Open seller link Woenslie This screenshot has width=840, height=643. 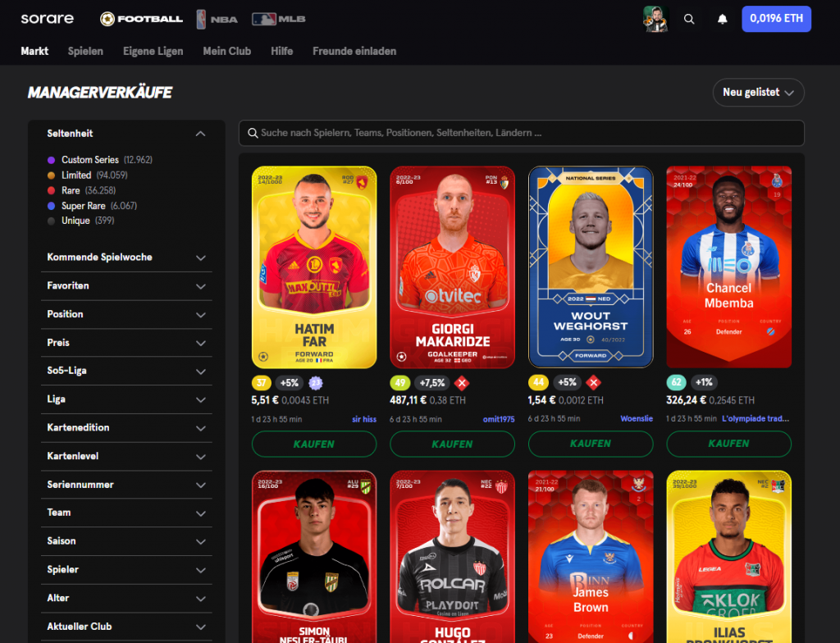tap(637, 418)
